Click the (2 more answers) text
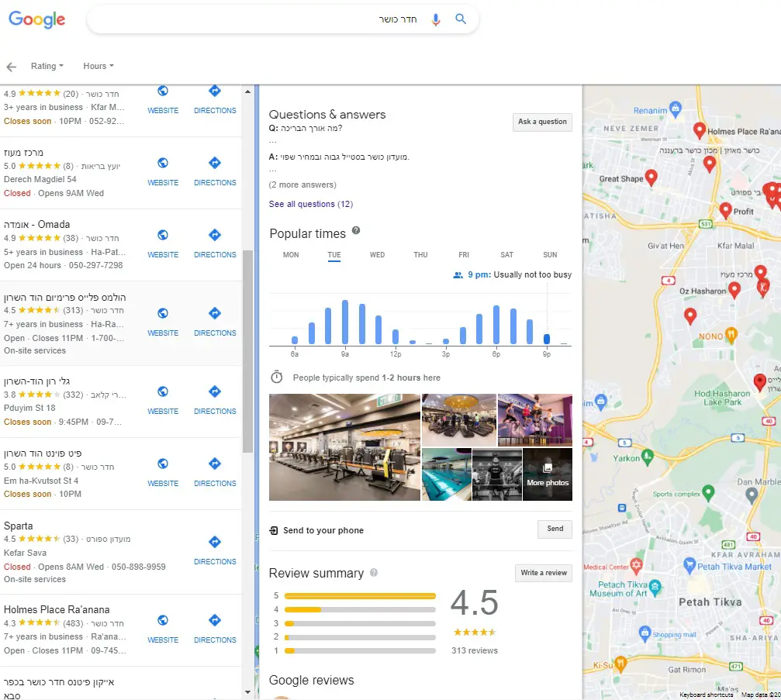 click(302, 184)
